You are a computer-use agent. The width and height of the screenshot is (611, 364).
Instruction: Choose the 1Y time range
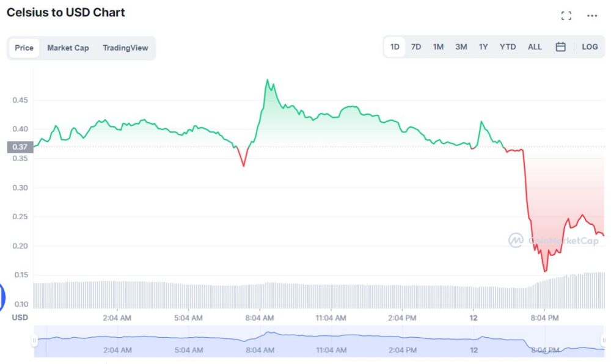(x=483, y=47)
